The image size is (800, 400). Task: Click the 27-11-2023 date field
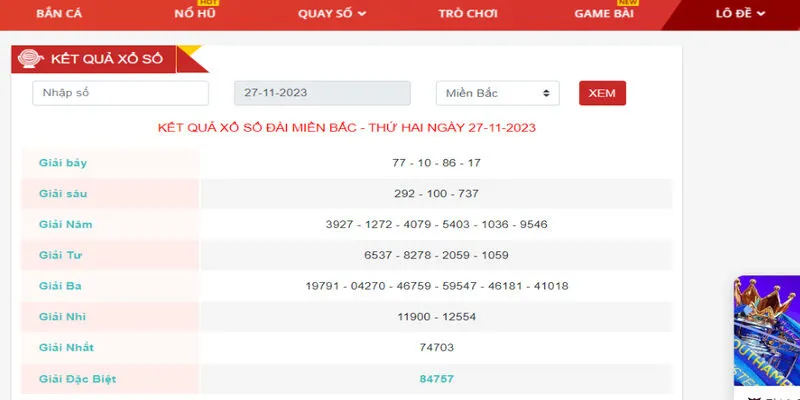(322, 93)
